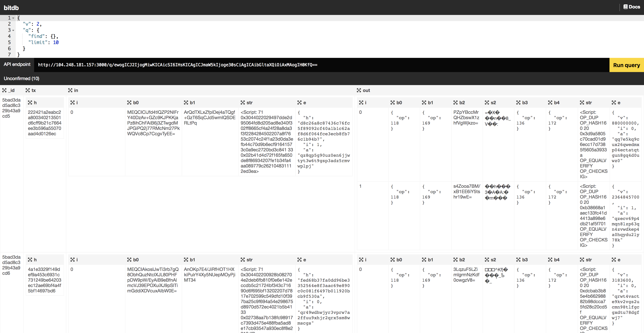Click expand icon of first output b4 column
This screenshot has height=333, width=644.
[550, 103]
